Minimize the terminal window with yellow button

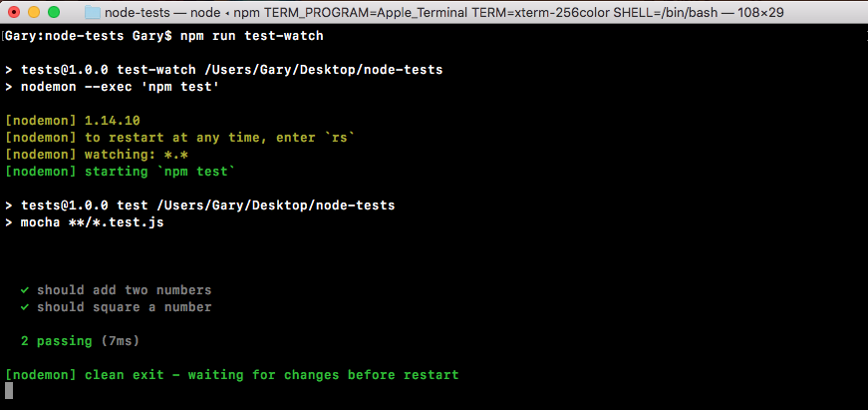pos(33,13)
